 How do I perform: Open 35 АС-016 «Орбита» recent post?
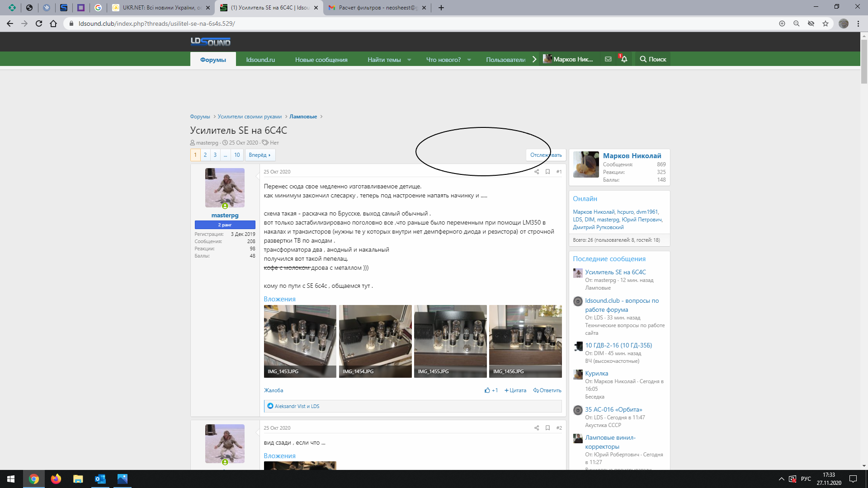point(613,409)
